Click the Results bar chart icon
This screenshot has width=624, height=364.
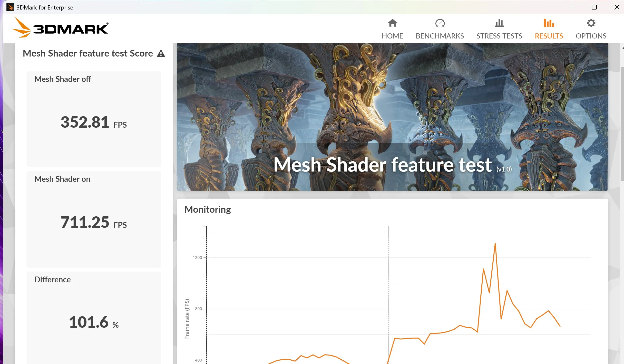click(x=549, y=23)
